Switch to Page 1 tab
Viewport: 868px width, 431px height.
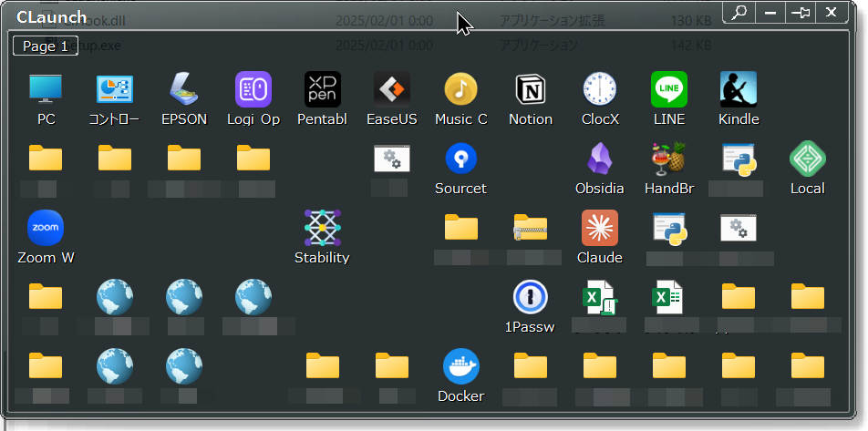[45, 46]
